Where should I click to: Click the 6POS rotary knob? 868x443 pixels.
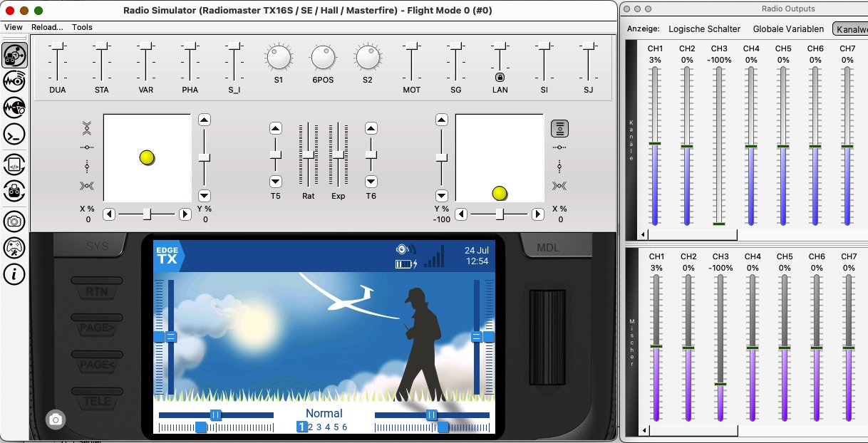tap(323, 56)
